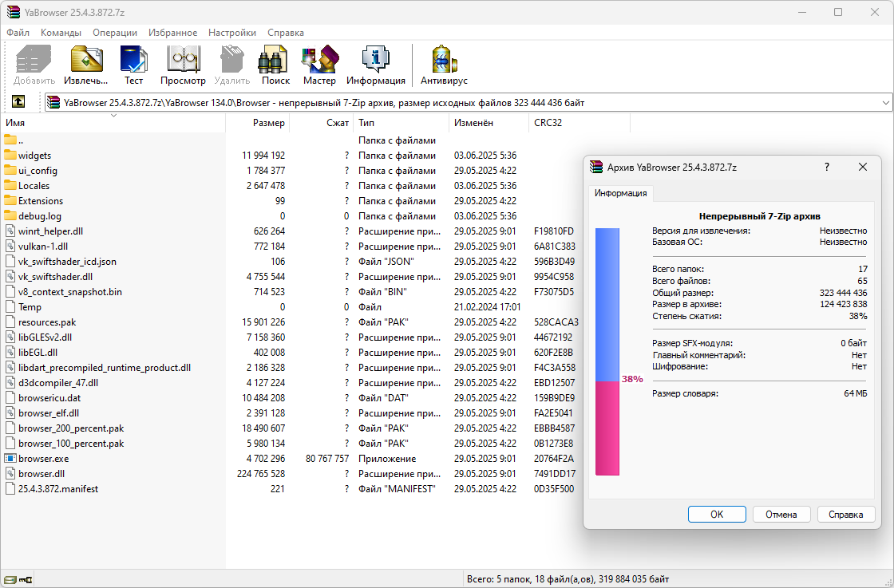This screenshot has width=894, height=588.
Task: Expand the archive path dropdown arrow
Action: (x=885, y=102)
